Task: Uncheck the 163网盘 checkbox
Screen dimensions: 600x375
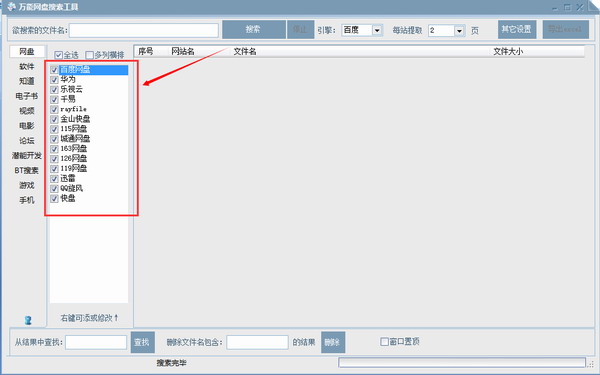Action: 54,149
